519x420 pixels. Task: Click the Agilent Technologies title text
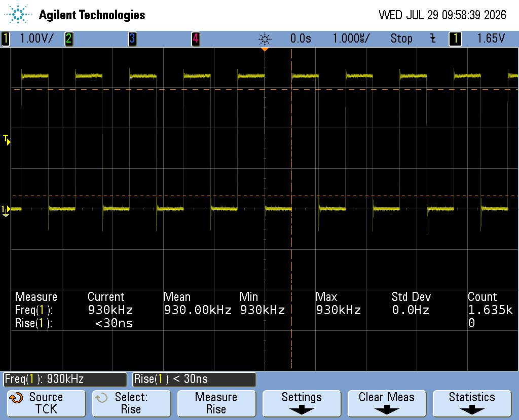tap(92, 15)
